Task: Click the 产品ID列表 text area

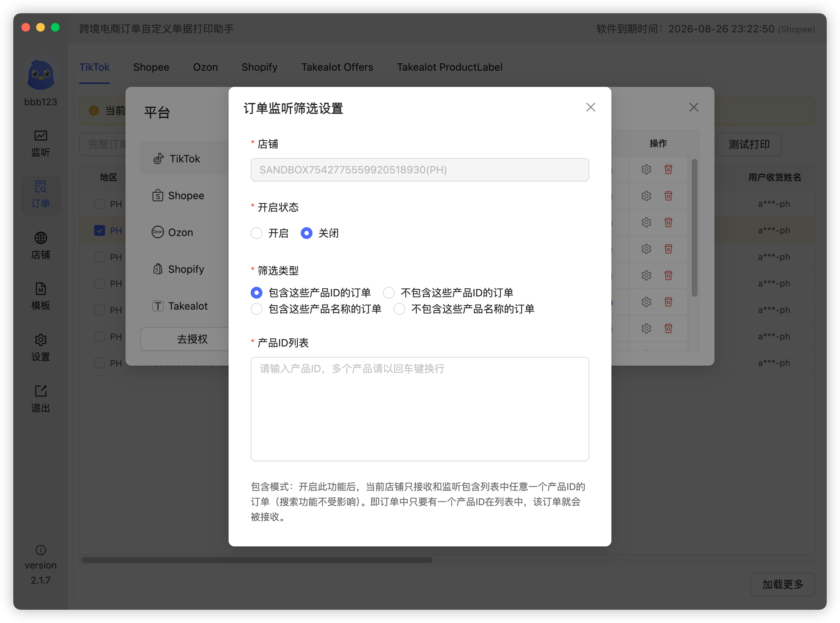Action: tap(420, 409)
